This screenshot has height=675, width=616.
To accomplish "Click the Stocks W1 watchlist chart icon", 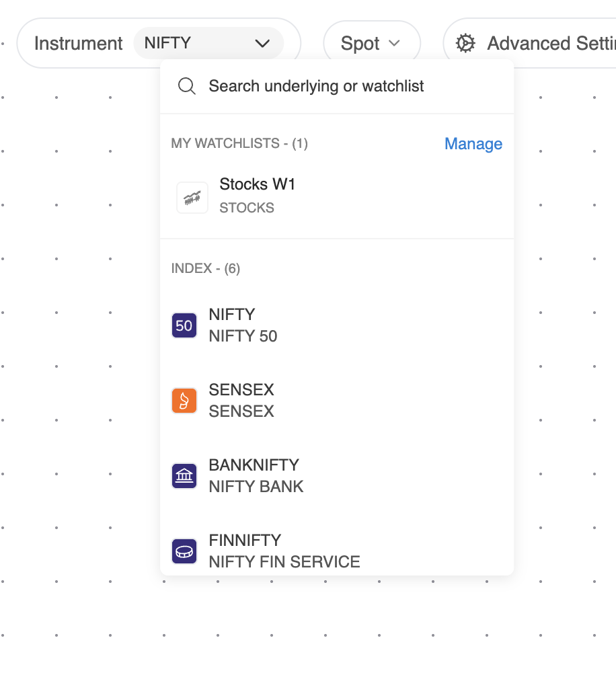I will (192, 198).
